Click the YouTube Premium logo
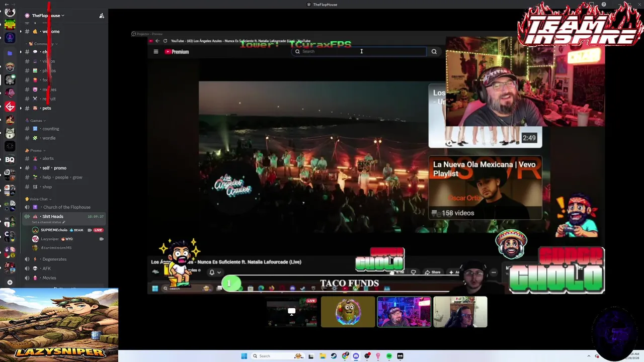644x362 pixels. click(177, 52)
